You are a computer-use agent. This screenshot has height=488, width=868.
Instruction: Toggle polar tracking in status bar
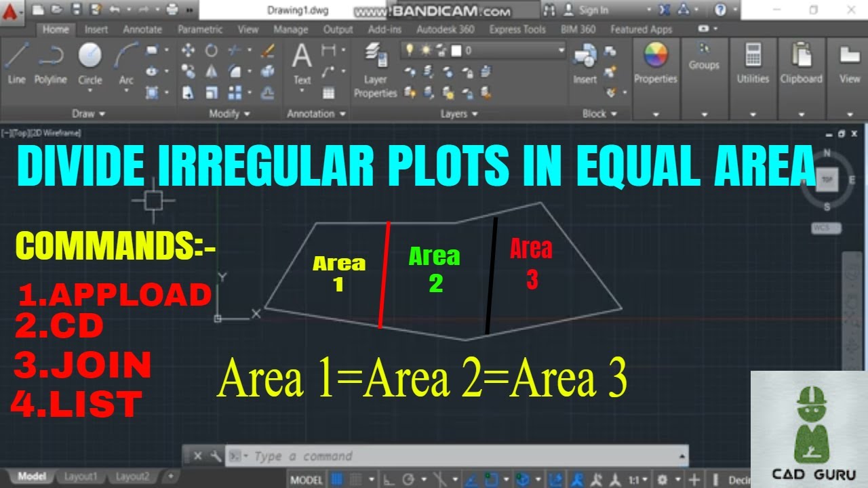point(408,480)
